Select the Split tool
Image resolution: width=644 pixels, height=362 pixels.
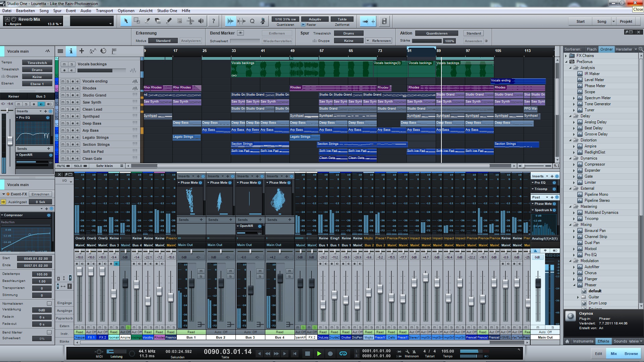coord(147,21)
